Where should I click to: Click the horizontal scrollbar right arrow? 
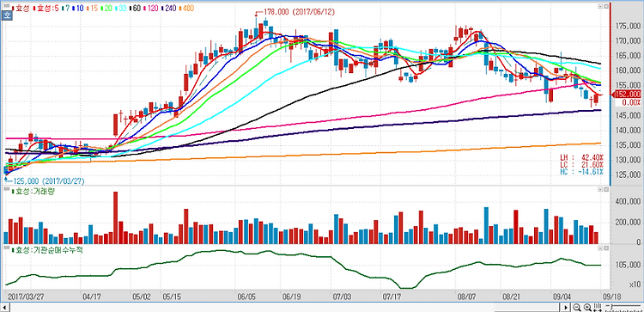566,308
